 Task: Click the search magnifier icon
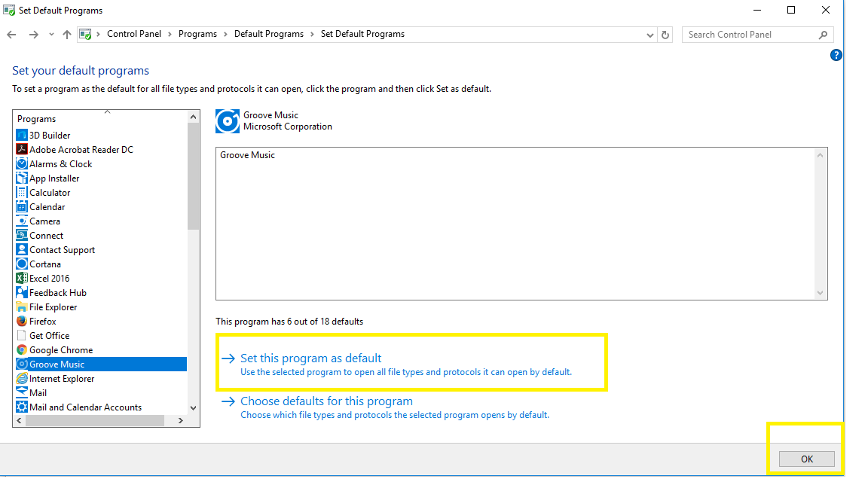coord(823,35)
